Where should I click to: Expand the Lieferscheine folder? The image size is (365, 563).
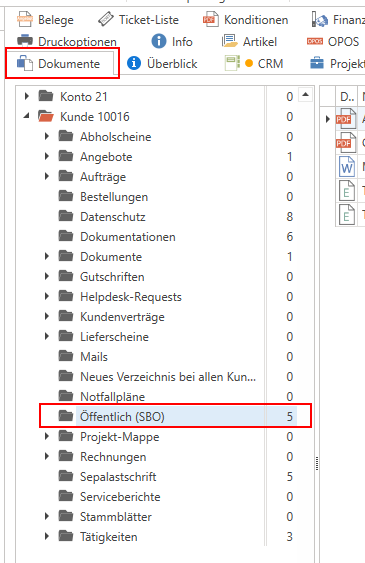tap(47, 336)
